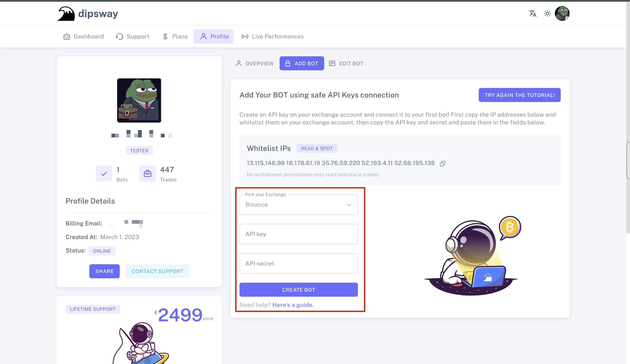Click the Support headset icon
This screenshot has height=364, width=630.
tap(119, 36)
